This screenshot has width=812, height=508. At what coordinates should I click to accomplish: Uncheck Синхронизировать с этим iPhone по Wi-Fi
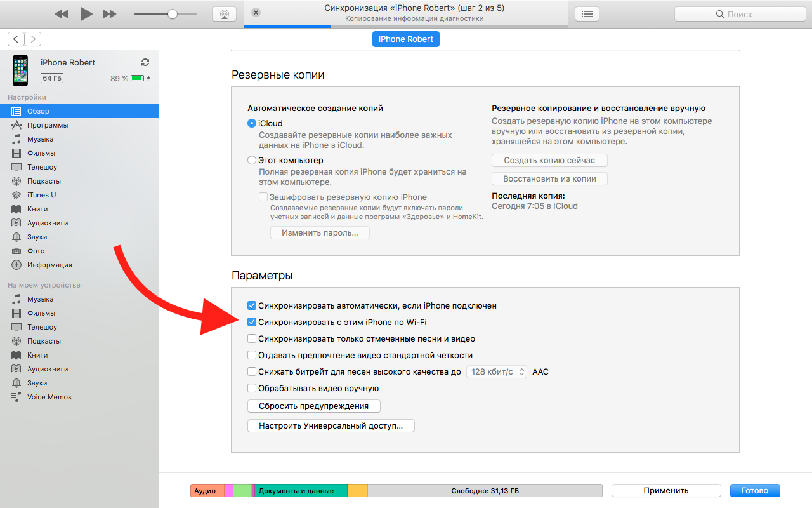[252, 322]
